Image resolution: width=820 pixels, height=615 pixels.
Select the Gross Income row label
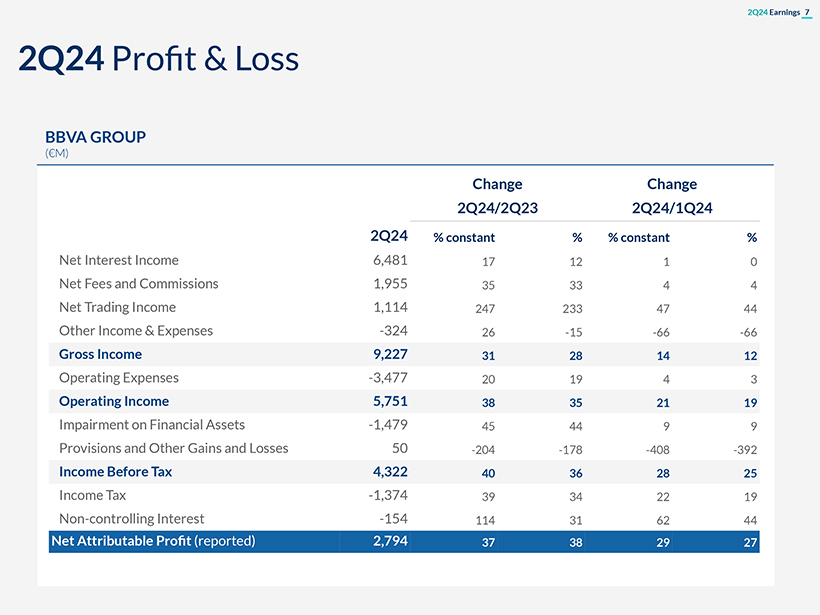(100, 355)
